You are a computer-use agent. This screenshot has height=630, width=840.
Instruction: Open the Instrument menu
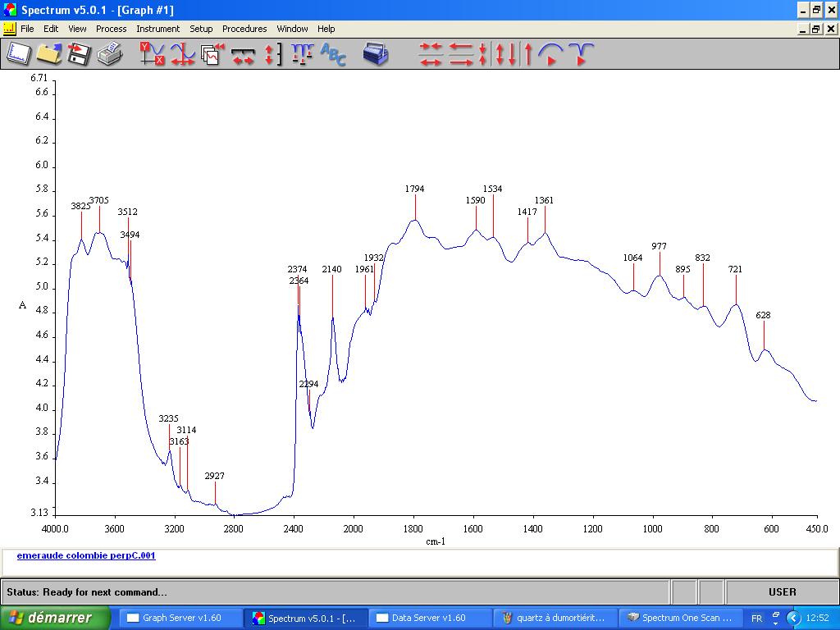point(157,29)
